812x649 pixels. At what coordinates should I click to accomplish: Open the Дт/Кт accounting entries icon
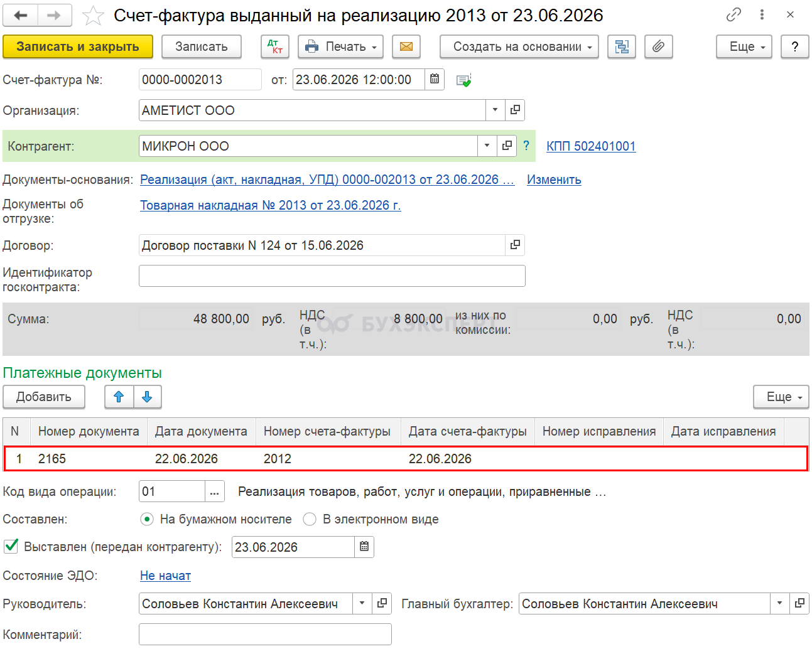click(x=275, y=46)
